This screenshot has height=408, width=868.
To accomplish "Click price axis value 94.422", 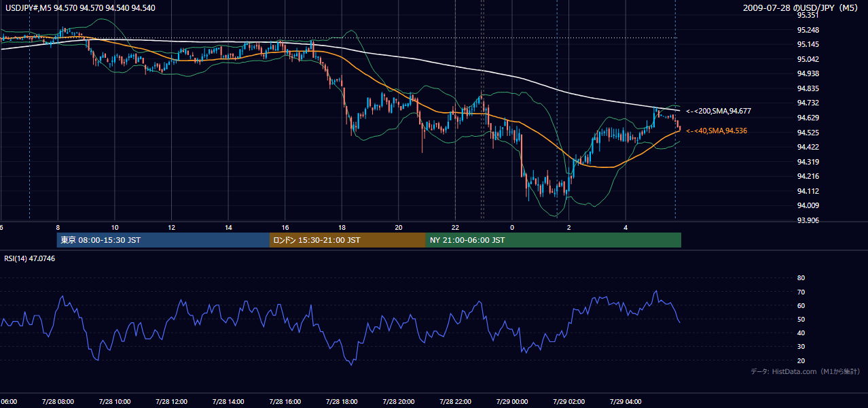I will (x=808, y=147).
